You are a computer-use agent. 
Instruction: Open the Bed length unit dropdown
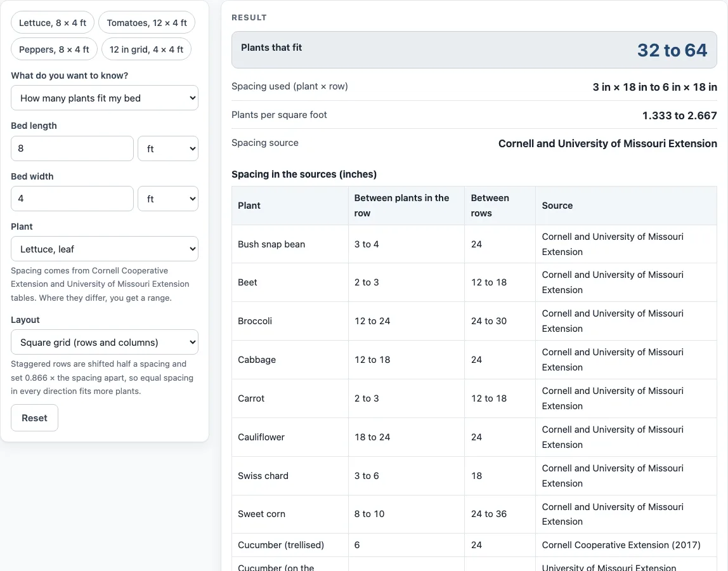pyautogui.click(x=168, y=148)
